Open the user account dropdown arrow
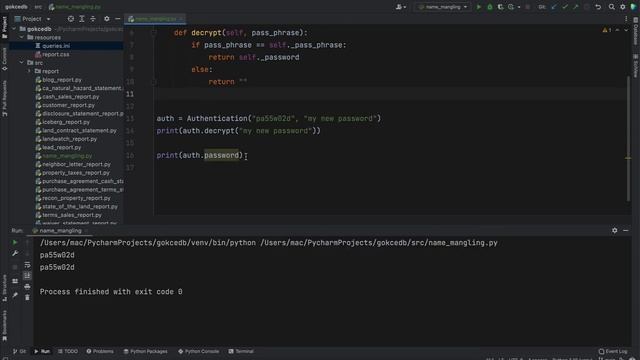640x360 pixels. (x=404, y=7)
